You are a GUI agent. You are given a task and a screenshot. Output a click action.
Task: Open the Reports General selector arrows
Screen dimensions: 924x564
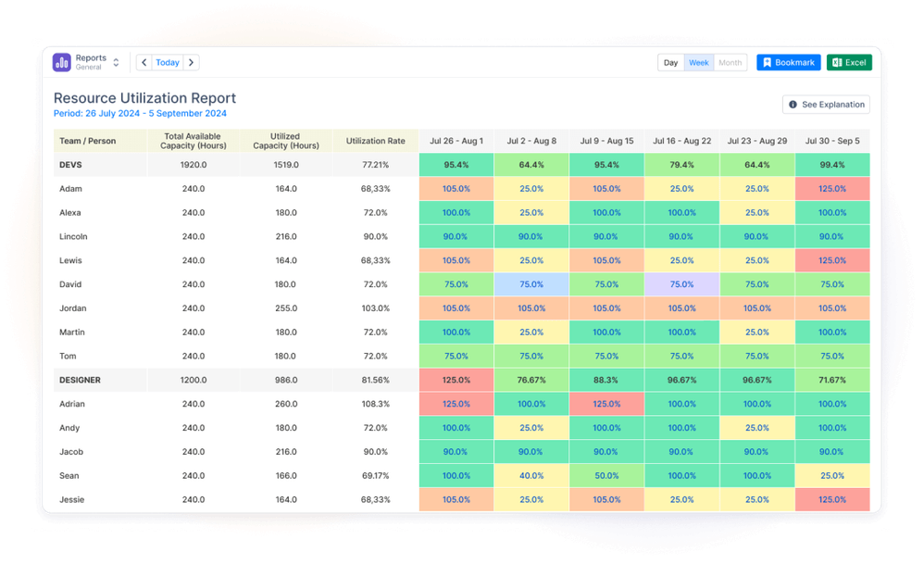[x=116, y=62]
